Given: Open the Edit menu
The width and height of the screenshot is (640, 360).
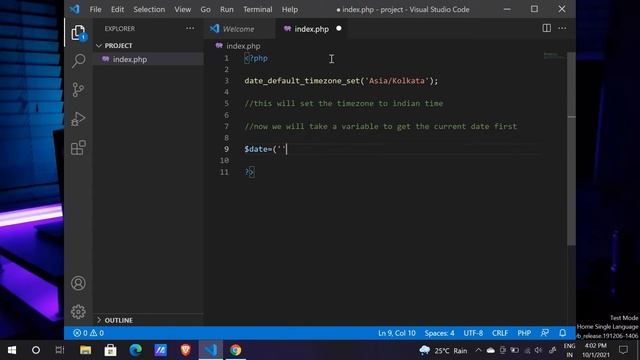Looking at the screenshot, I should [117, 9].
